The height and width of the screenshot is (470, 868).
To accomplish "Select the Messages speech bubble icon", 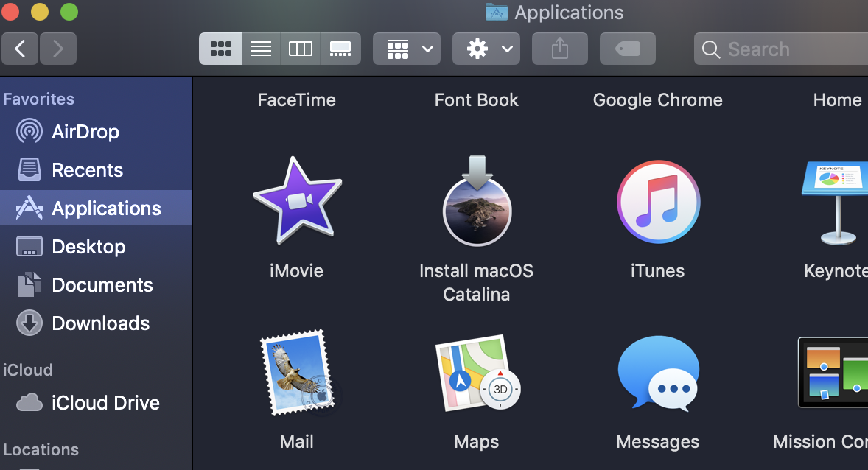I will click(x=658, y=373).
